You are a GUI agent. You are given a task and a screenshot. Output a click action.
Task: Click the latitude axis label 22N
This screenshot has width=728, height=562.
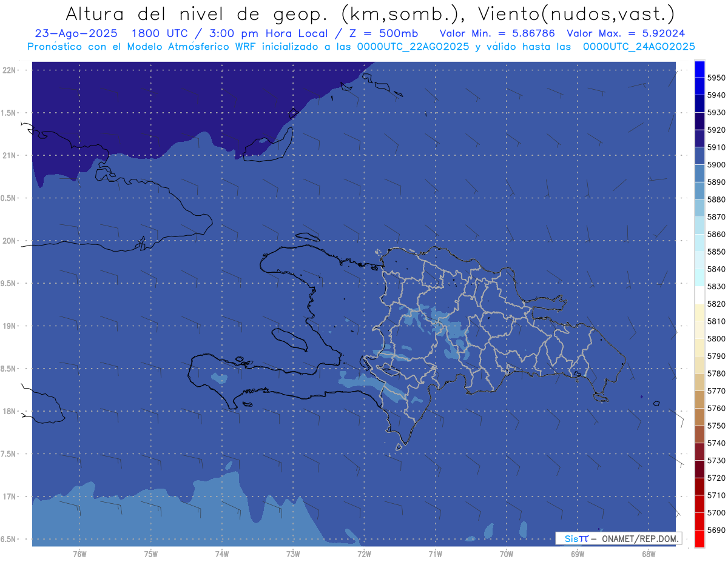pos(9,70)
